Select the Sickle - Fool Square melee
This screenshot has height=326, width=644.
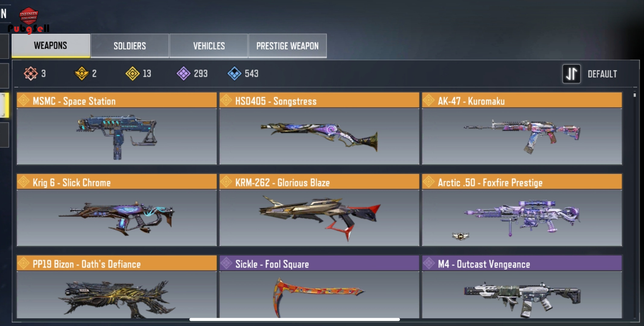click(x=319, y=287)
